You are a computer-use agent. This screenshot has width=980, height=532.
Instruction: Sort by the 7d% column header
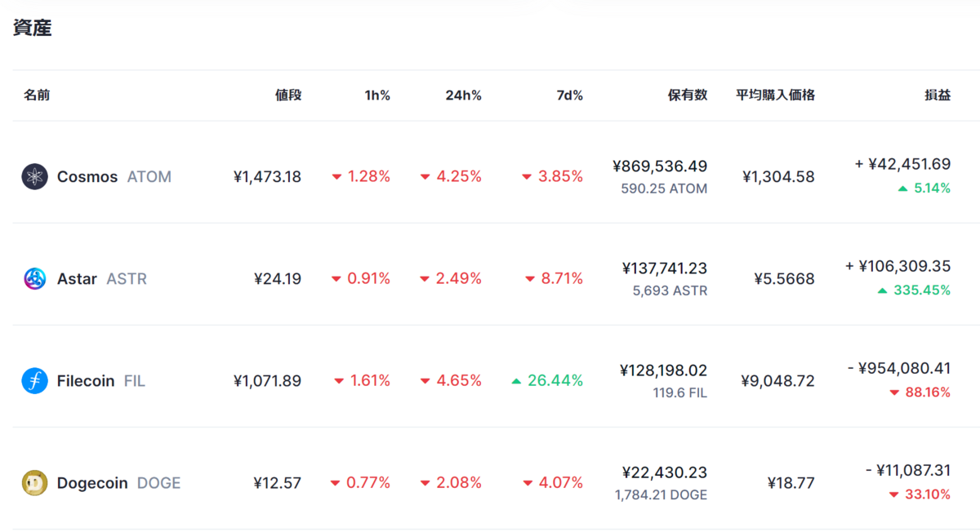[x=570, y=95]
